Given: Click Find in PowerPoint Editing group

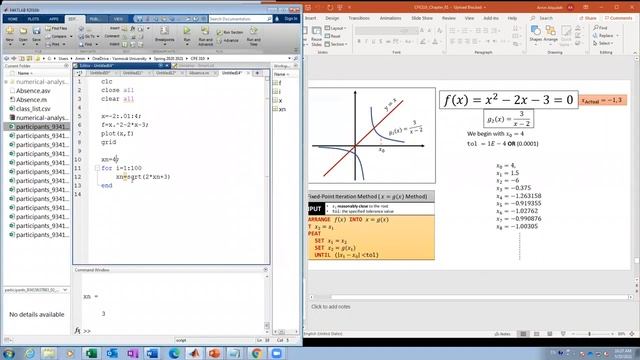Looking at the screenshot, I should (x=600, y=28).
